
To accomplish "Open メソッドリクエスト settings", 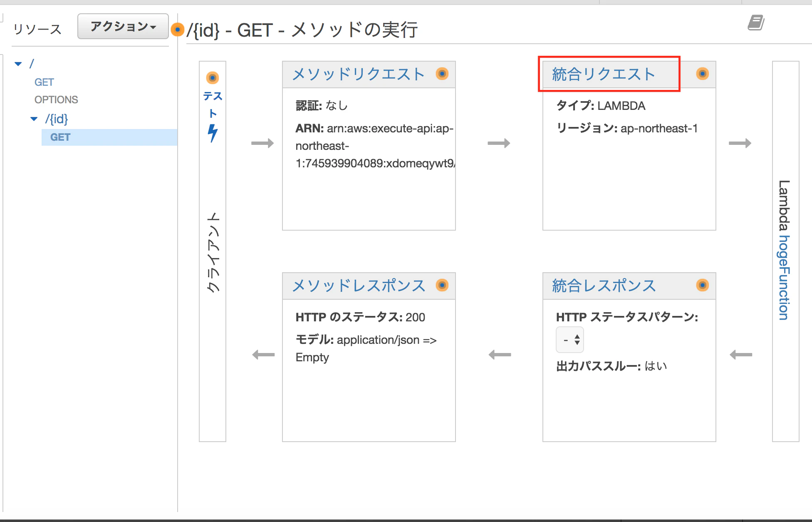I will click(x=358, y=74).
